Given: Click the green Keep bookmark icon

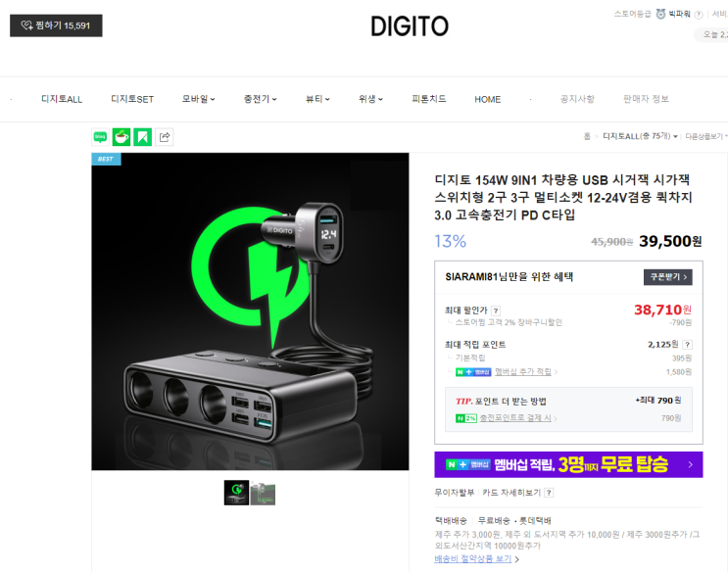Looking at the screenshot, I should 142,137.
